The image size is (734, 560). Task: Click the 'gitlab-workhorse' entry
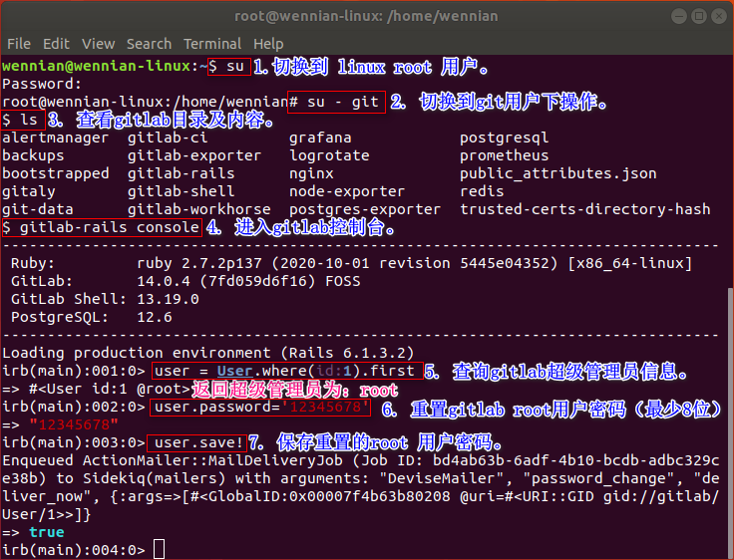tap(198, 209)
